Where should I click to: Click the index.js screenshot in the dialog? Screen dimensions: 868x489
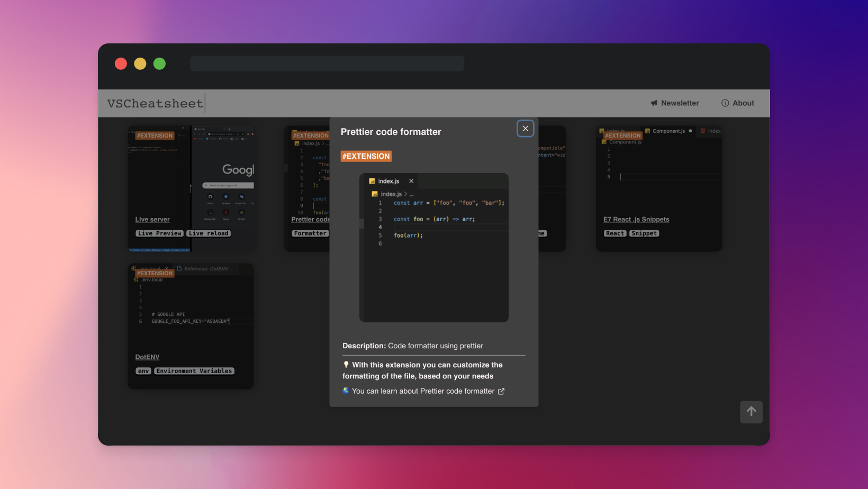tap(434, 248)
